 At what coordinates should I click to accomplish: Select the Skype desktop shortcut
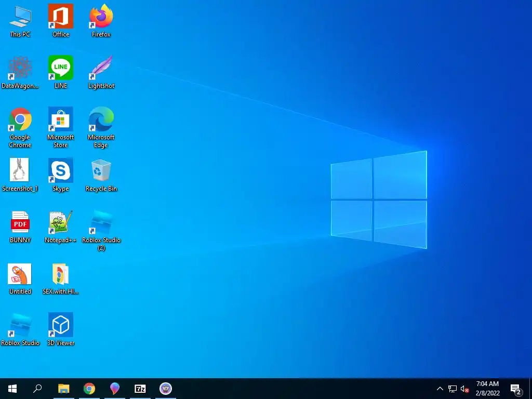[x=61, y=175]
